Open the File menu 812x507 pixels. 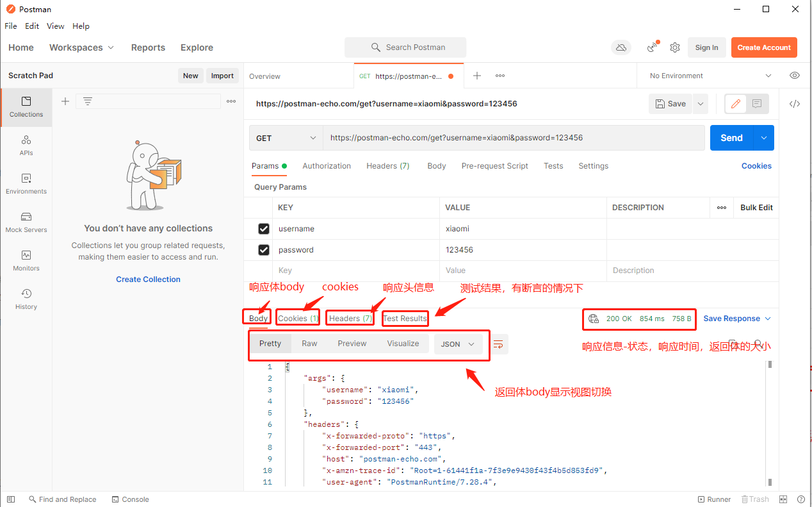10,26
